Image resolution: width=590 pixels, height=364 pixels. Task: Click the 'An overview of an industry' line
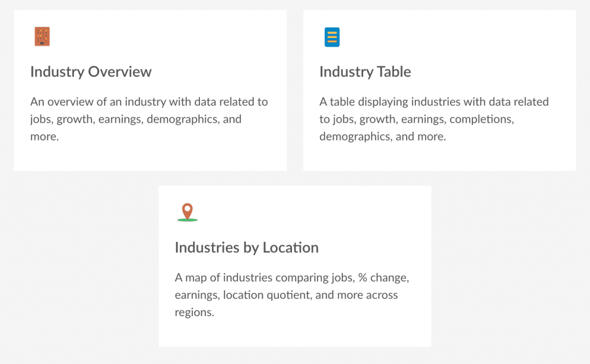tap(149, 102)
